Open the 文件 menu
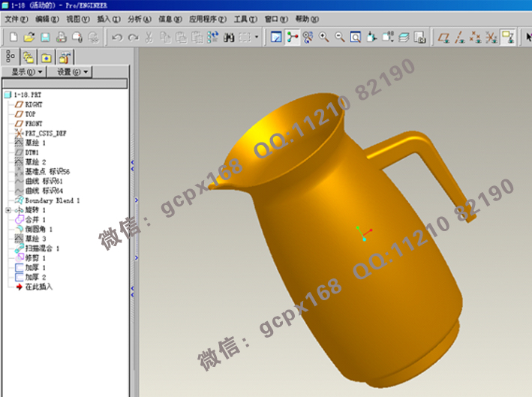Screen dimensions: 532x397 (x=16, y=19)
